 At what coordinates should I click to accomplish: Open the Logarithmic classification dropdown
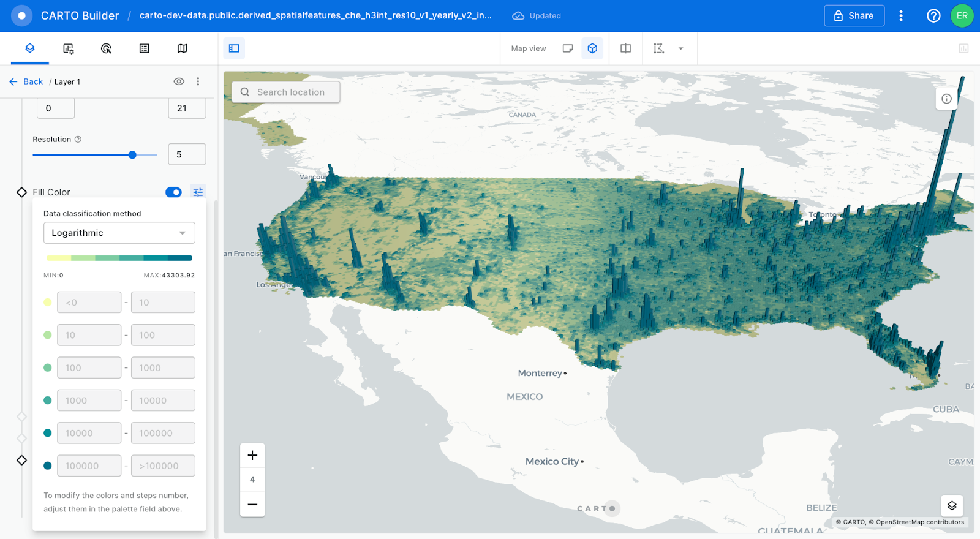coord(119,233)
